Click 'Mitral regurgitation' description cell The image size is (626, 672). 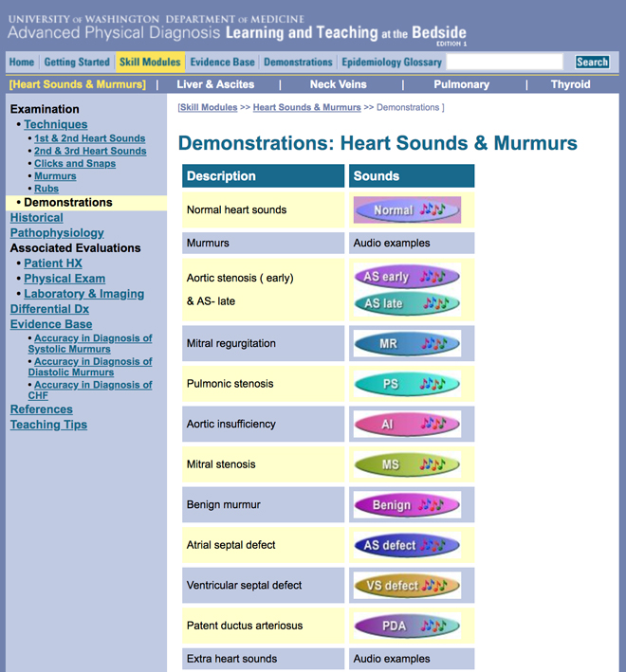(264, 343)
